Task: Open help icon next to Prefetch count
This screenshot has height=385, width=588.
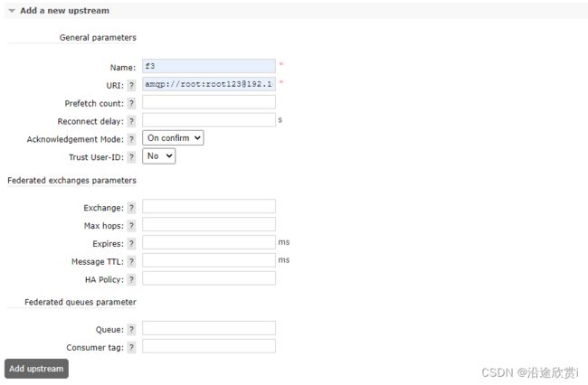Action: coord(131,103)
